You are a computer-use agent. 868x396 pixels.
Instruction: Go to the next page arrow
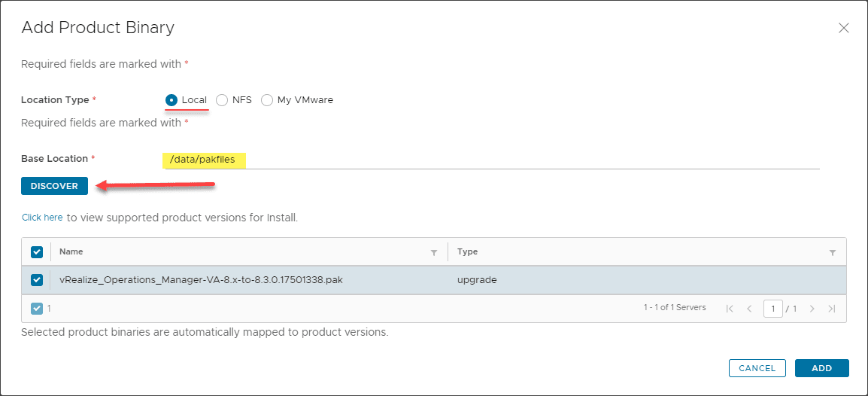812,309
